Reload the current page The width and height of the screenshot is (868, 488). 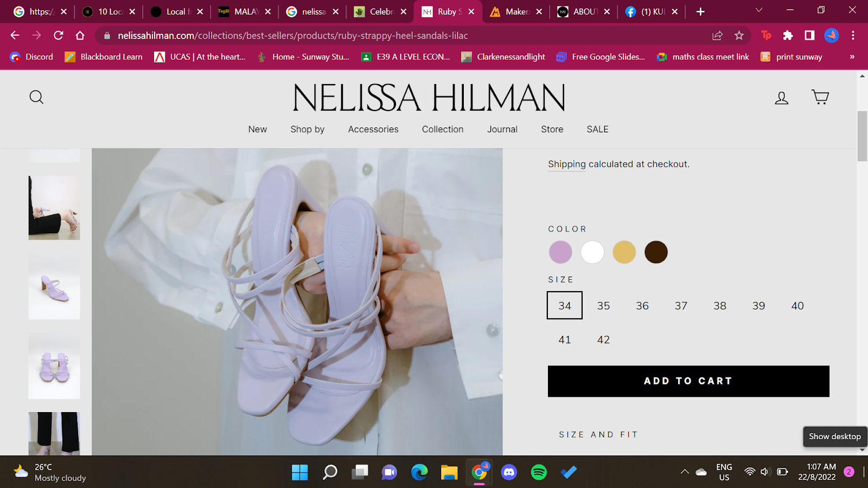tap(59, 35)
